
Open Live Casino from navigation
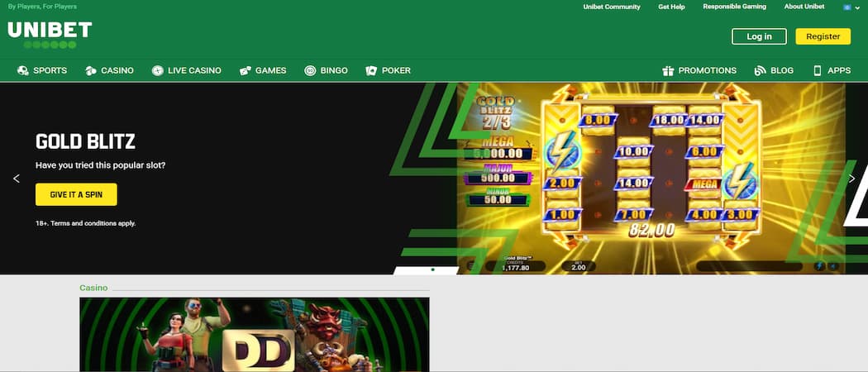[187, 71]
